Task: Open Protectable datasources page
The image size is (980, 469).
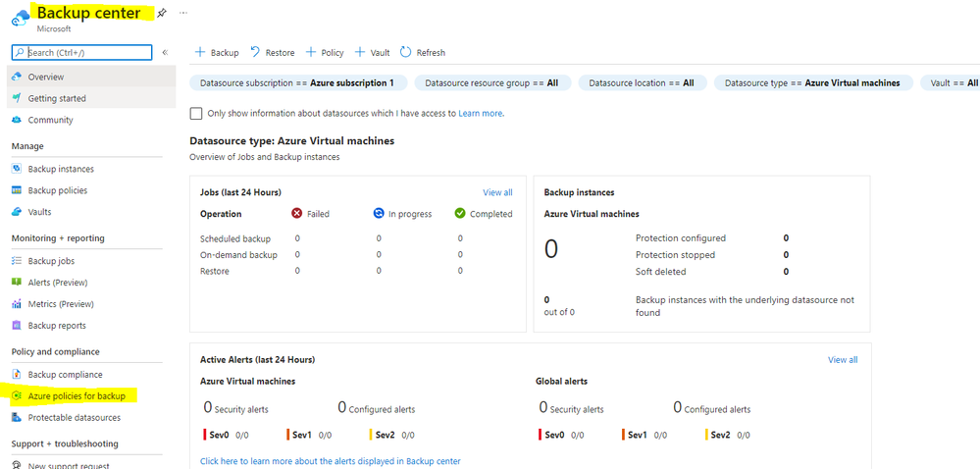Action: [75, 417]
